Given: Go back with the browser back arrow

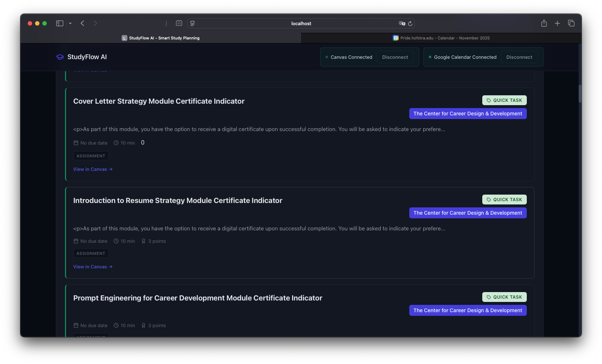Looking at the screenshot, I should pos(83,23).
